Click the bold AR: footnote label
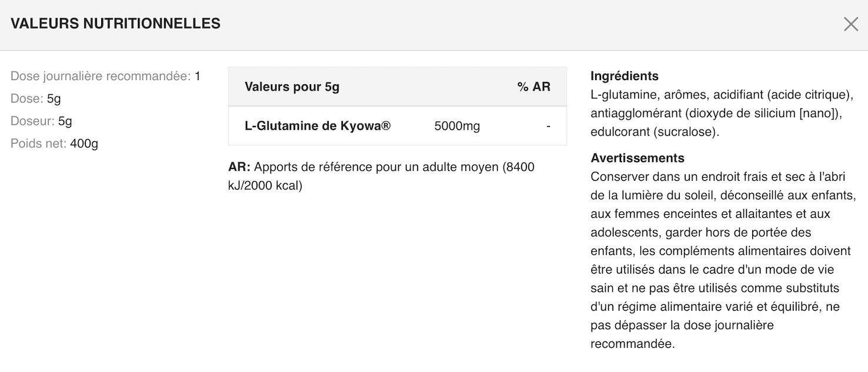 pos(239,167)
